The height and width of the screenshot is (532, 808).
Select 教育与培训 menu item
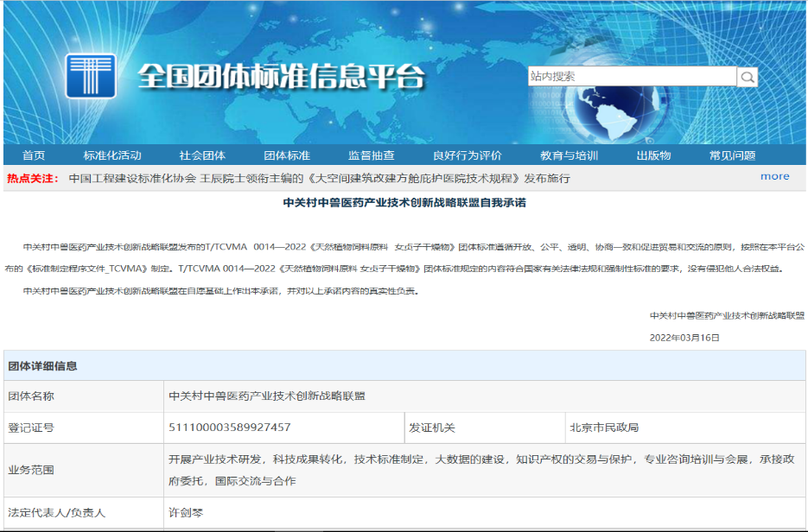coord(569,155)
